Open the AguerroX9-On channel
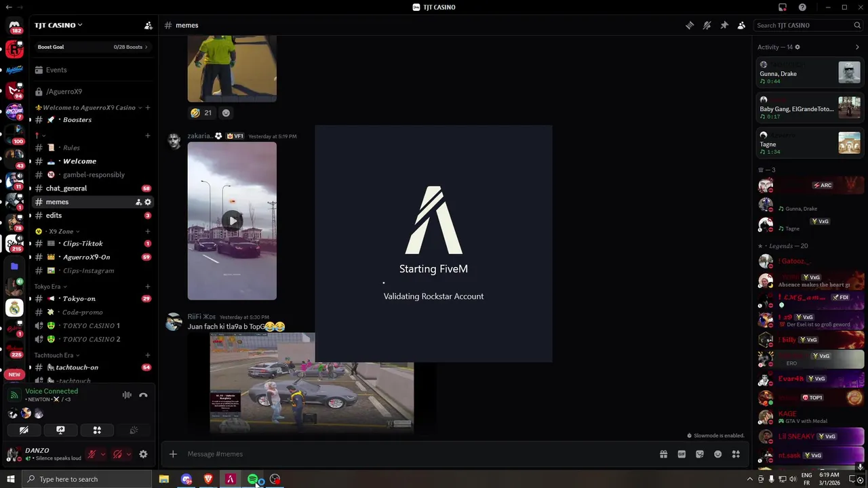The width and height of the screenshot is (868, 488). click(92, 257)
